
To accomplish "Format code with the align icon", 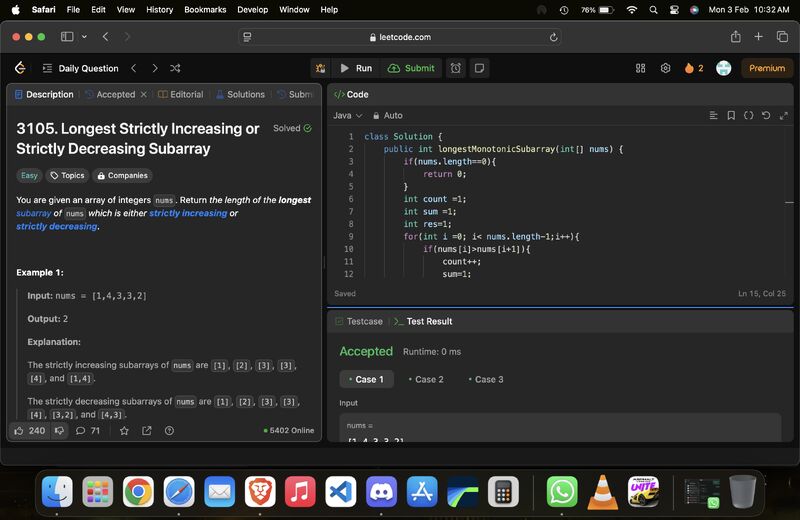I will (x=713, y=116).
